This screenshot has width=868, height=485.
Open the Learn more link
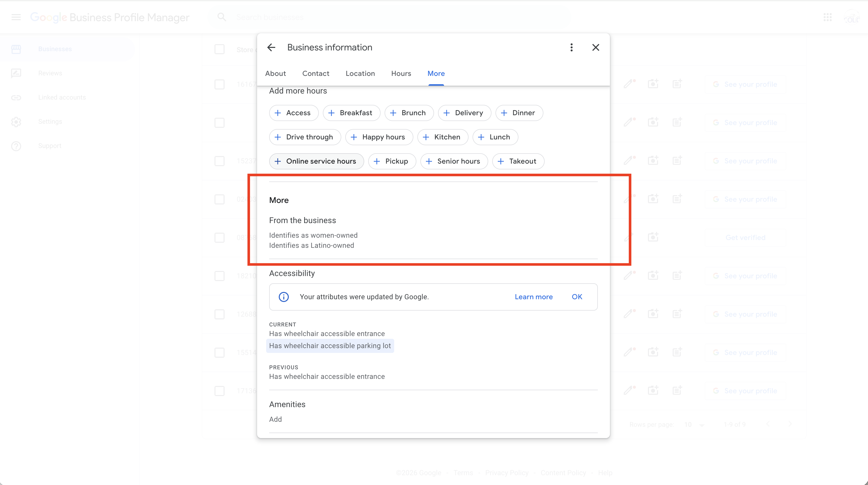pos(534,297)
